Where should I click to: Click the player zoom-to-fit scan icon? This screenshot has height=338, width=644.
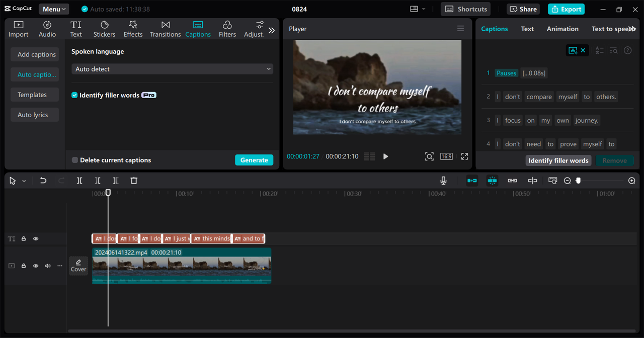429,156
